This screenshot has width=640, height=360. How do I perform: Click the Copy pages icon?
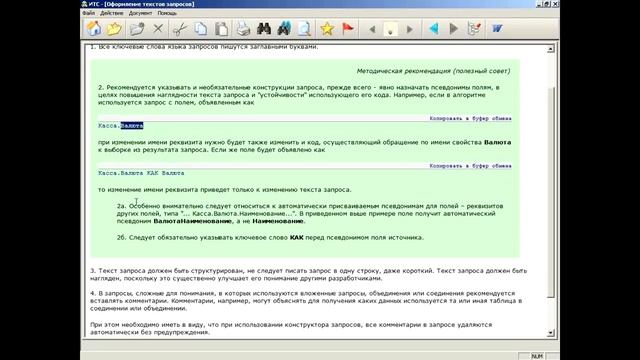[x=200, y=29]
